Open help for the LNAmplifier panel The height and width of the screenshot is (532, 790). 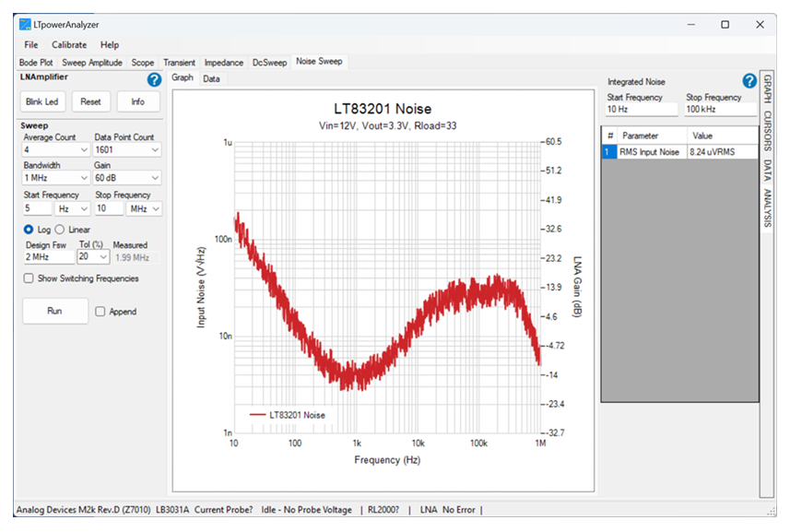(154, 79)
